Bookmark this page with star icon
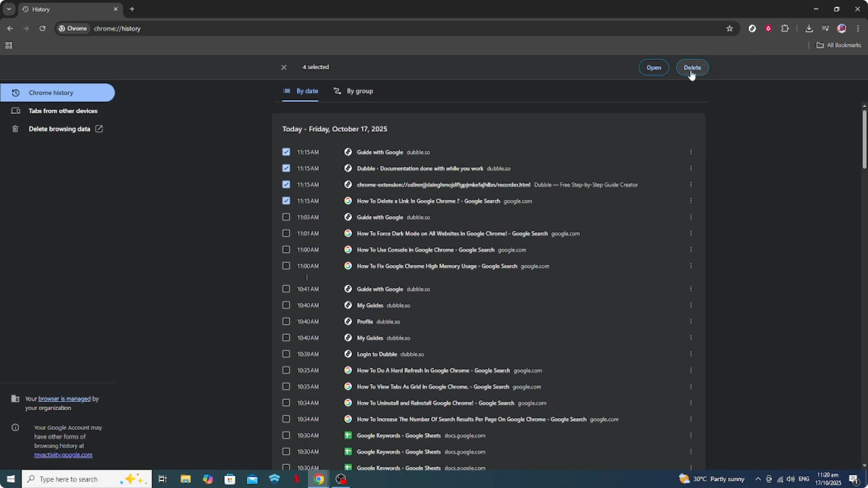This screenshot has height=488, width=868. click(x=730, y=29)
